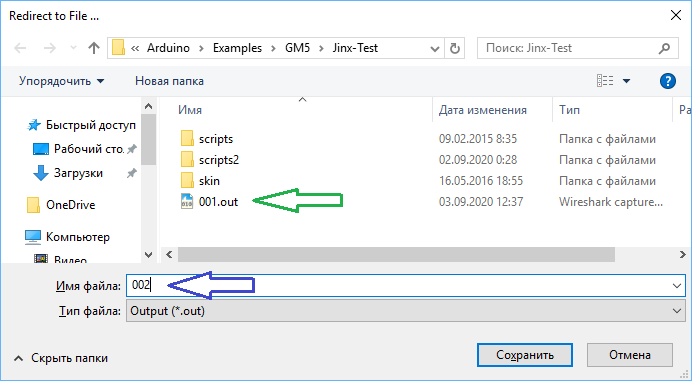
Task: Navigate to GM5 in breadcrumb
Action: tap(297, 48)
